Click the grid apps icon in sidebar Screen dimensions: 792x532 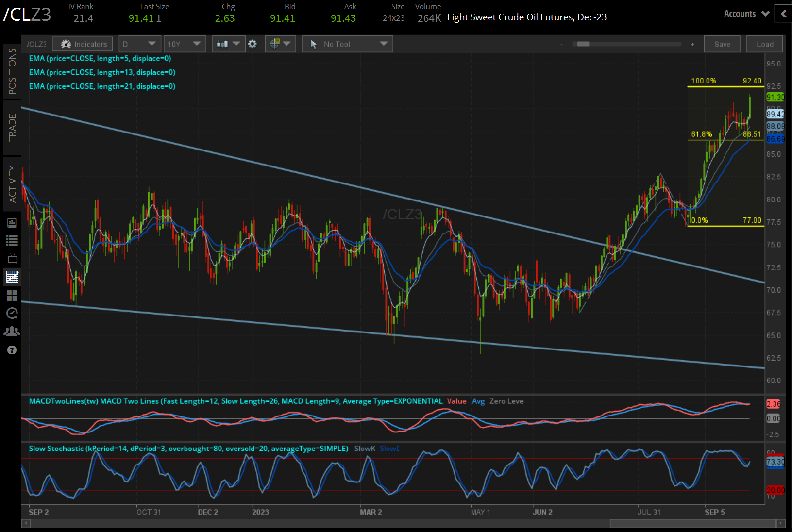(12, 296)
